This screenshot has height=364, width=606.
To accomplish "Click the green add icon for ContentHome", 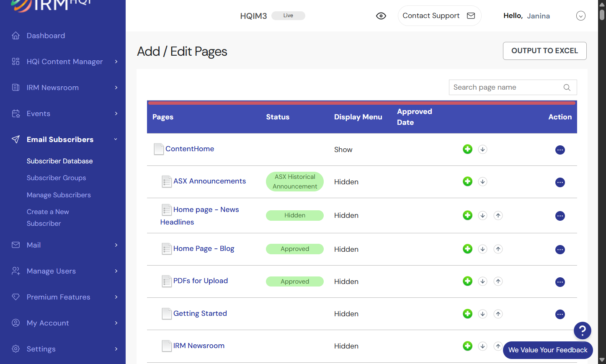I will pyautogui.click(x=467, y=149).
